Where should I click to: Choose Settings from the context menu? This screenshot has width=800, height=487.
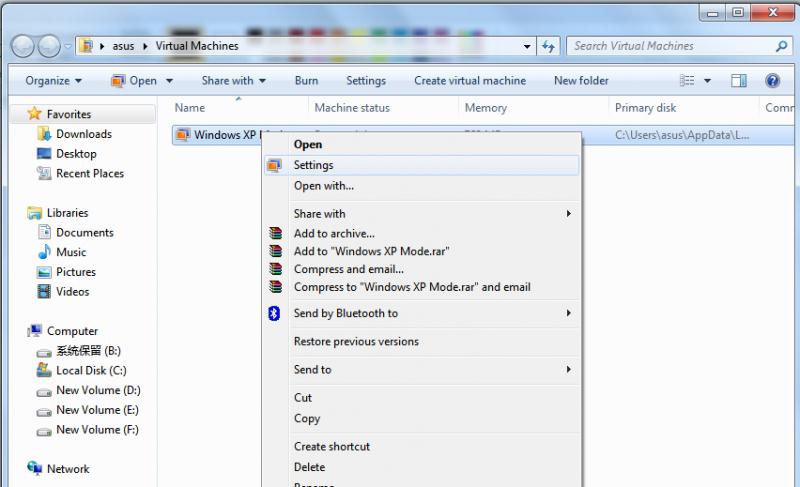click(421, 165)
